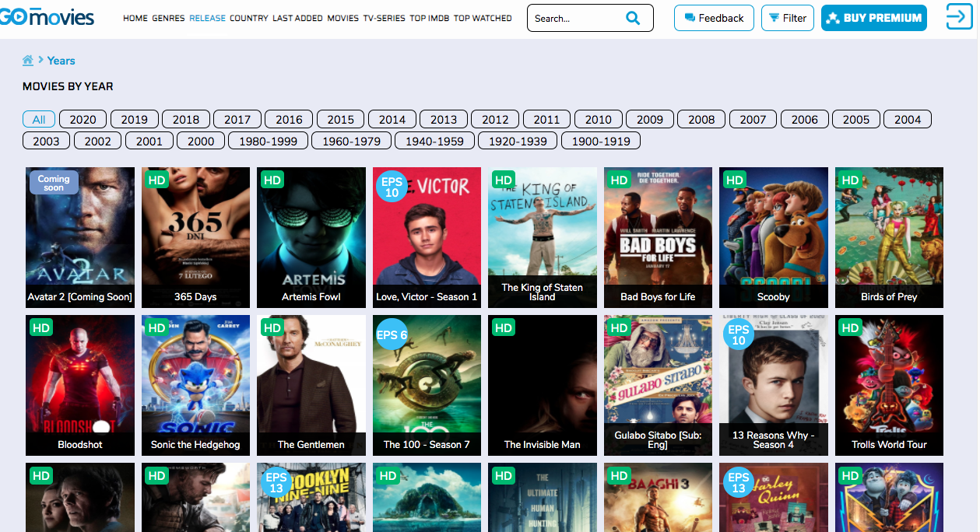Filter movies by year 2007
Image resolution: width=980 pixels, height=532 pixels.
point(753,119)
